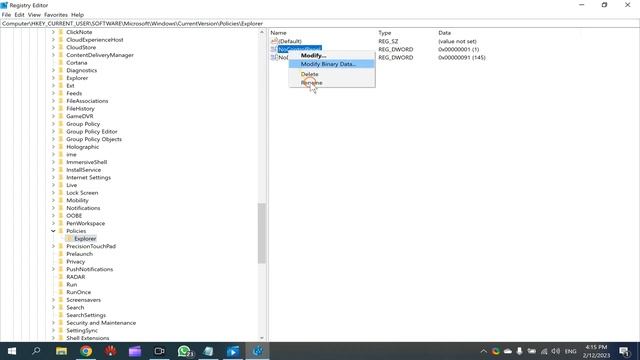Expand the ContentDeliveryManager key
Screen dimensions: 640x360
click(53, 55)
